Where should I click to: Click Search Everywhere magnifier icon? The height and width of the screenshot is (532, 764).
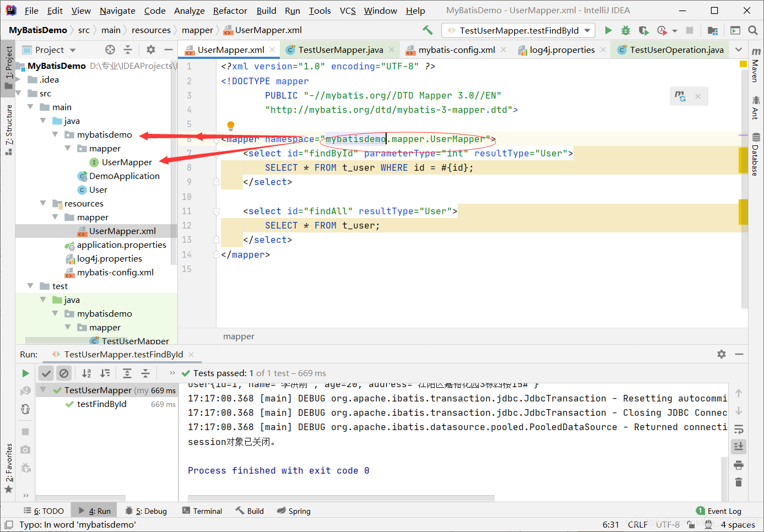(x=753, y=30)
